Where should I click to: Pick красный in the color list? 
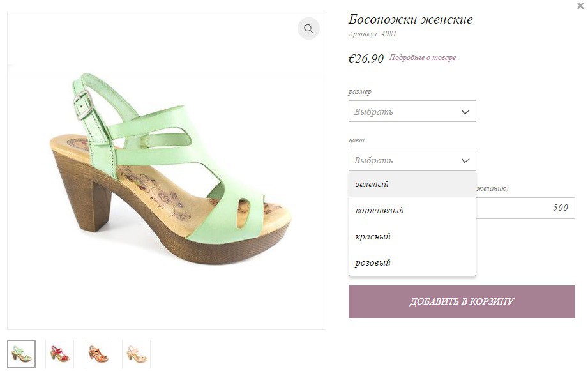(412, 237)
